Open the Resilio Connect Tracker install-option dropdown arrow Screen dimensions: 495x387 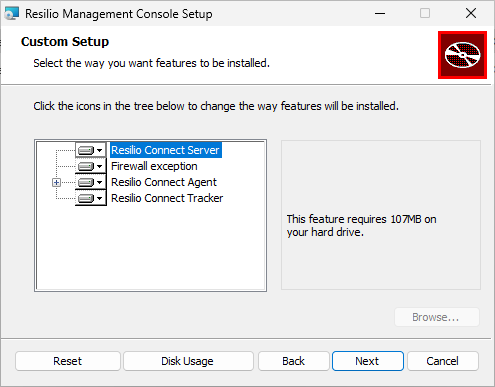coord(99,198)
